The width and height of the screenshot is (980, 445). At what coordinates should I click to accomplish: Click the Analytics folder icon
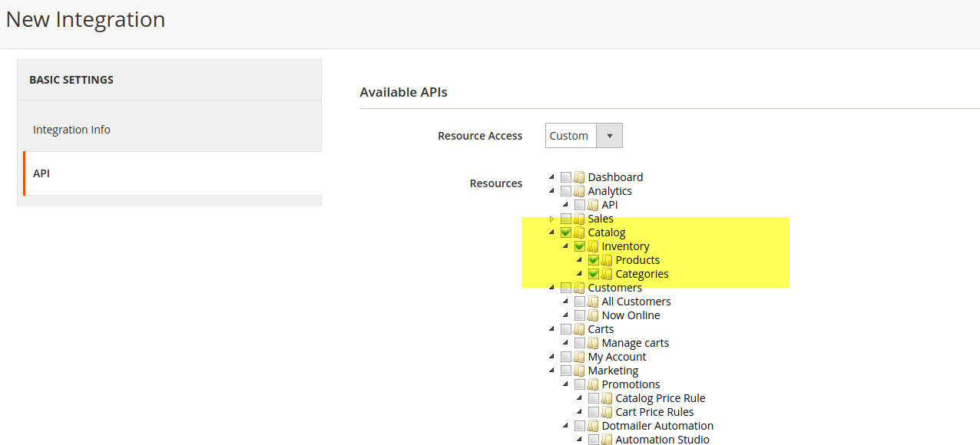tap(578, 190)
